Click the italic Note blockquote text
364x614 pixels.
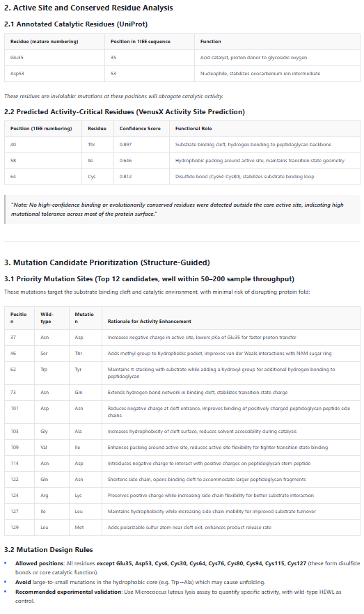coord(177,210)
